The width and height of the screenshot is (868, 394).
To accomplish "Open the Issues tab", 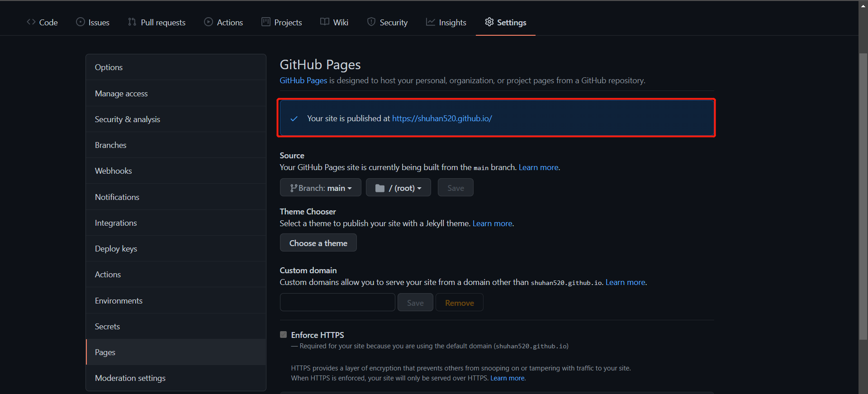I will 93,22.
